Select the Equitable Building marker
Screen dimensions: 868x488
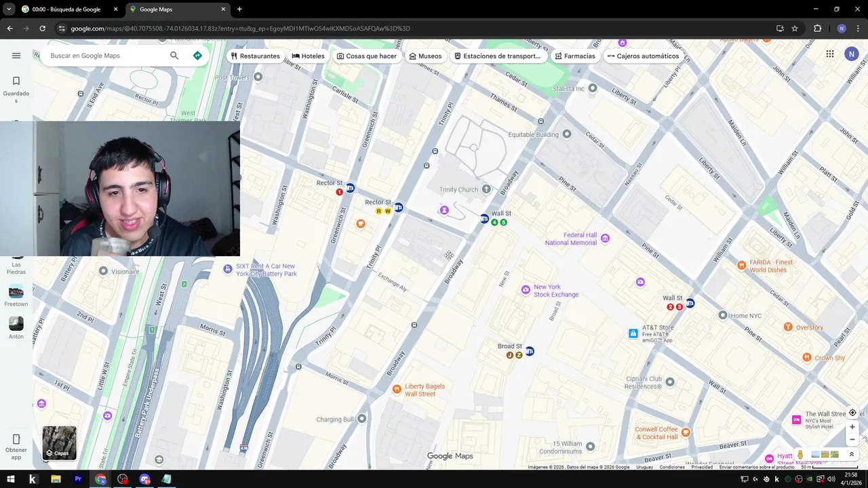(567, 134)
